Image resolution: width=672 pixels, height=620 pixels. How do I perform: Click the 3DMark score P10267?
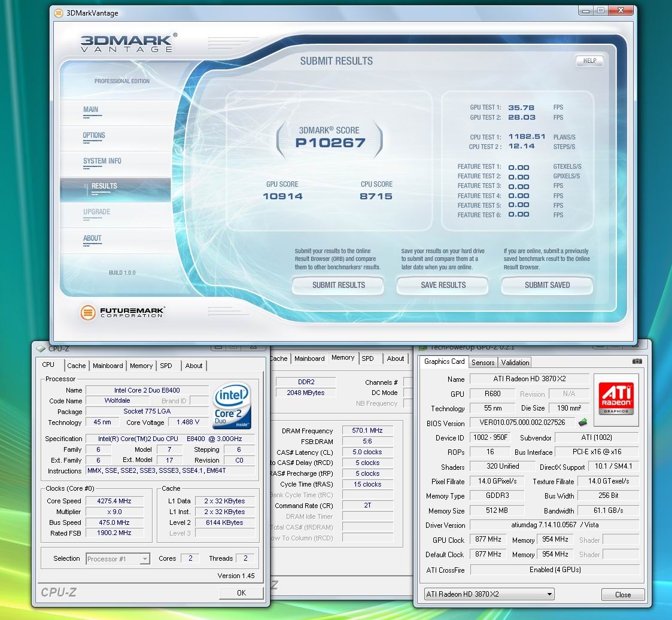[330, 142]
